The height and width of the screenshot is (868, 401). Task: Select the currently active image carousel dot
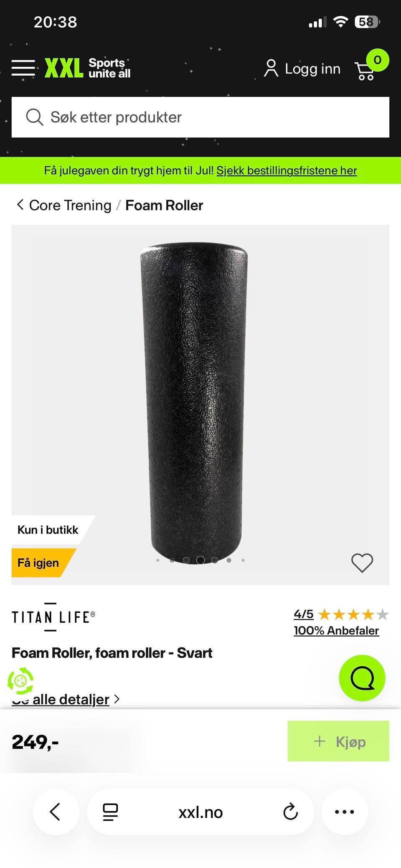pos(200,560)
